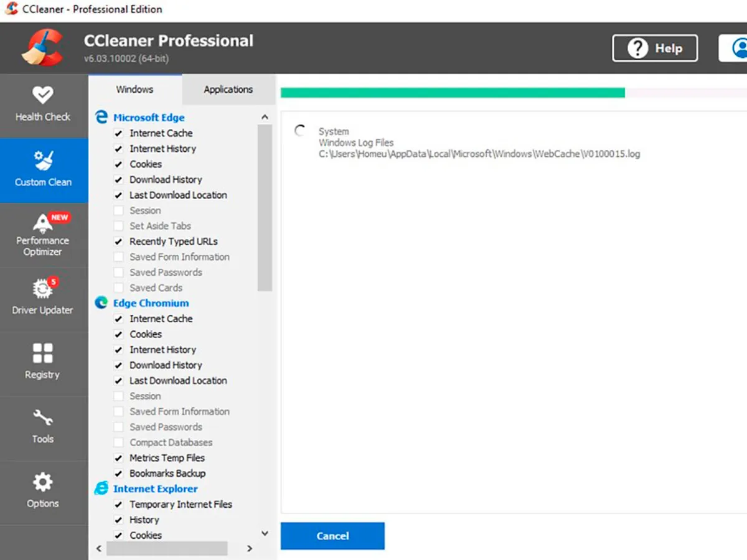This screenshot has width=747, height=560.
Task: Uncheck Internet History under Edge Chromium
Action: pos(118,350)
